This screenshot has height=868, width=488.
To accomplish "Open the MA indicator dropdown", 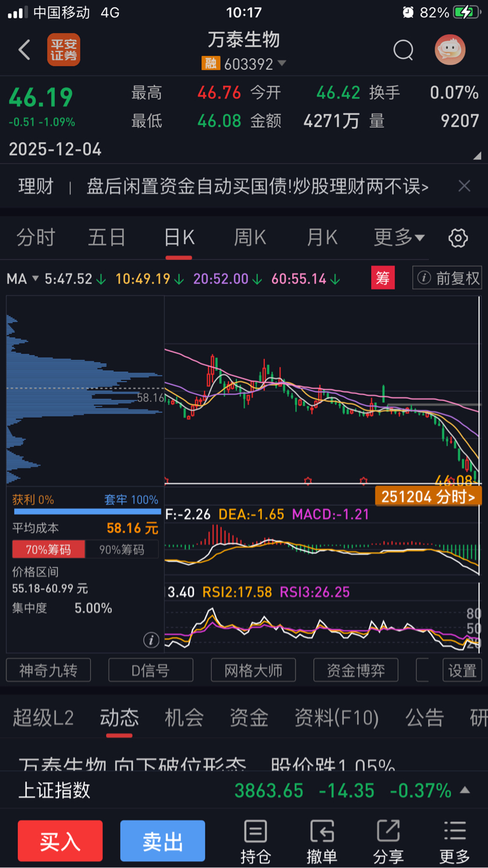I will click(23, 278).
